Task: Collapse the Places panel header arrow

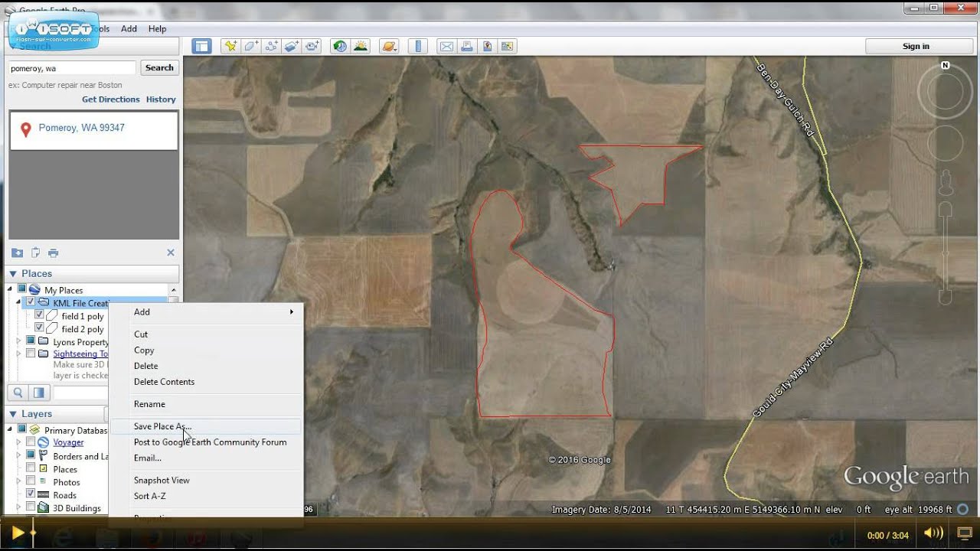Action: point(13,274)
